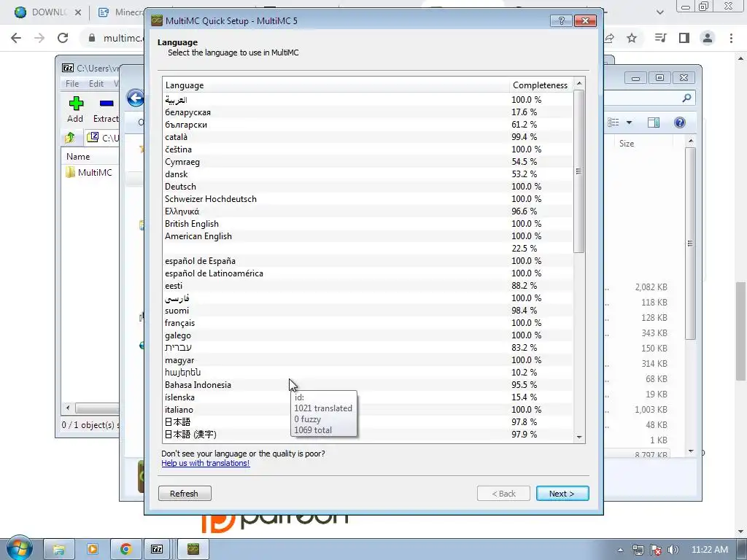747x560 pixels.
Task: Click the language list scrollbar thumb
Action: pyautogui.click(x=578, y=171)
